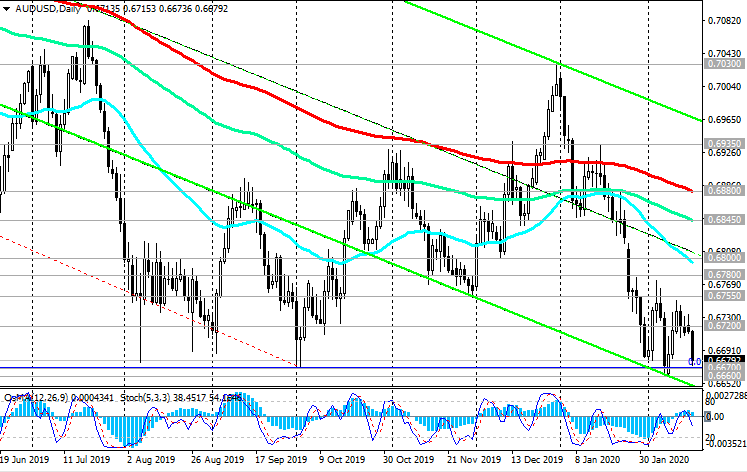Click the 0.67690 price axis value

coord(725,285)
